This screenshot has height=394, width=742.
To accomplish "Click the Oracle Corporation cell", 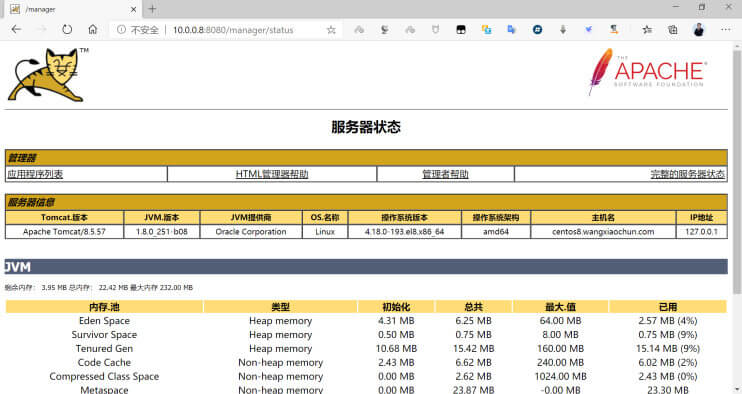I will click(251, 232).
